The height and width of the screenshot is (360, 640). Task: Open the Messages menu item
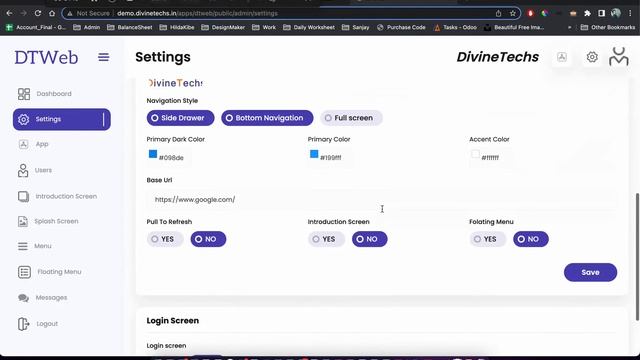pos(51,298)
